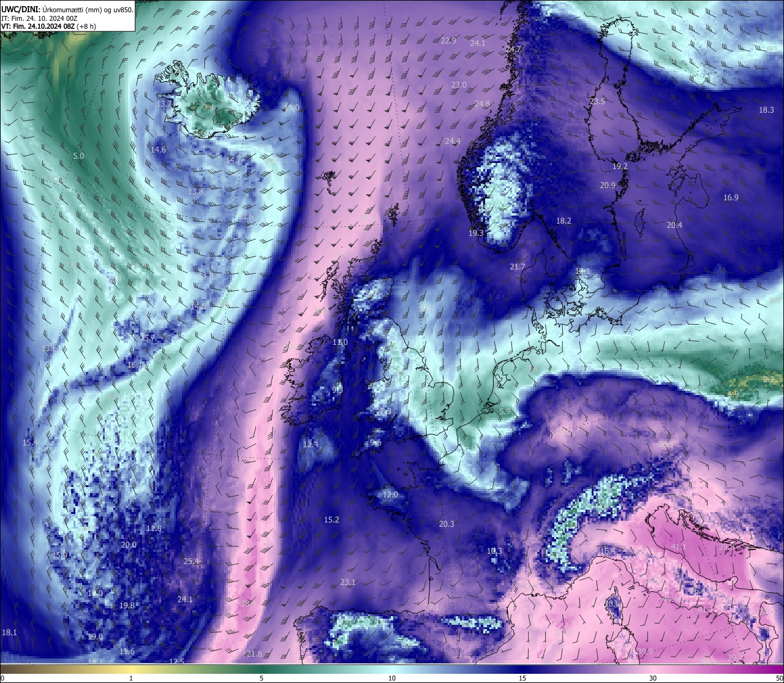
Task: Click the map value '11.6'
Action: [127, 651]
